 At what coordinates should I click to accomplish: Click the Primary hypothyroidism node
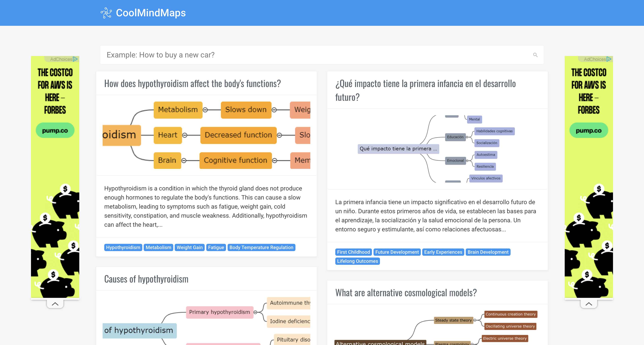(220, 312)
